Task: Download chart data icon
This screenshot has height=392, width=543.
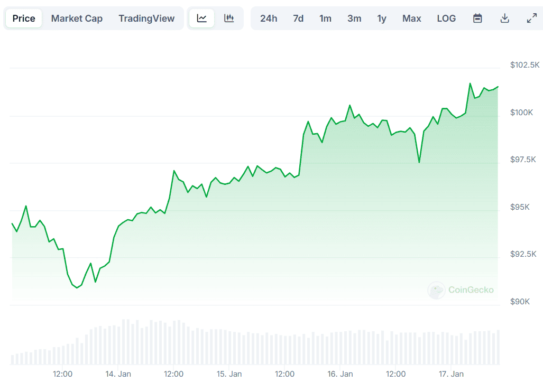Action: point(504,18)
